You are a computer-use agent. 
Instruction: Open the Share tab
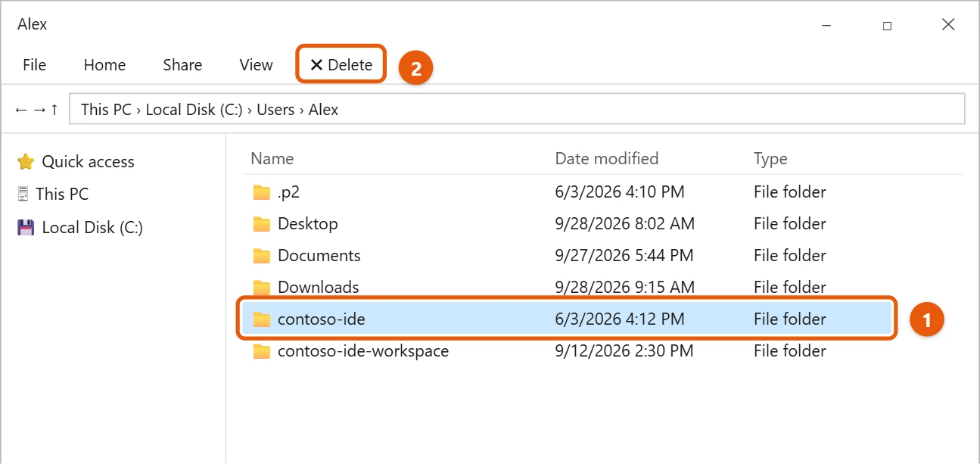coord(182,65)
